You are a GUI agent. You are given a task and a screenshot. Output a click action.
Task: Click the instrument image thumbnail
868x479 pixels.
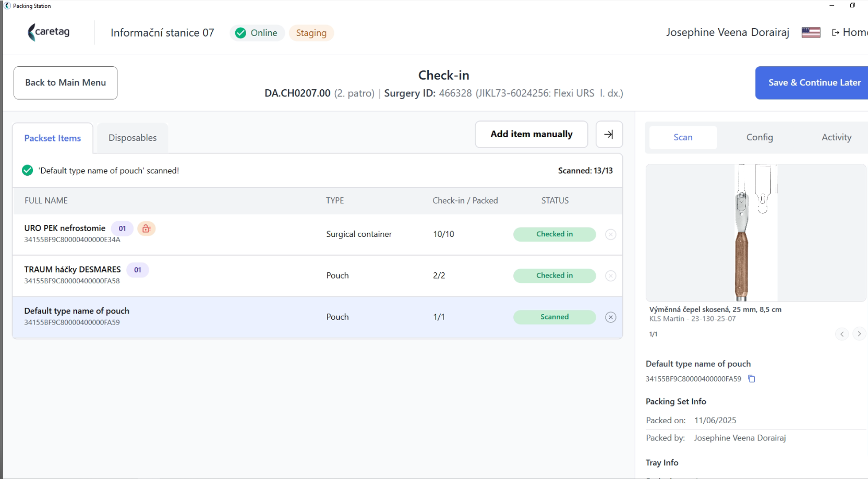(x=756, y=233)
